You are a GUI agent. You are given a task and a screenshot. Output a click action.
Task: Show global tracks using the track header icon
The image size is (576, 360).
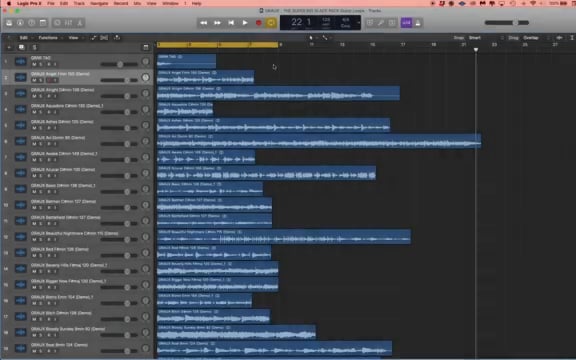pos(145,47)
